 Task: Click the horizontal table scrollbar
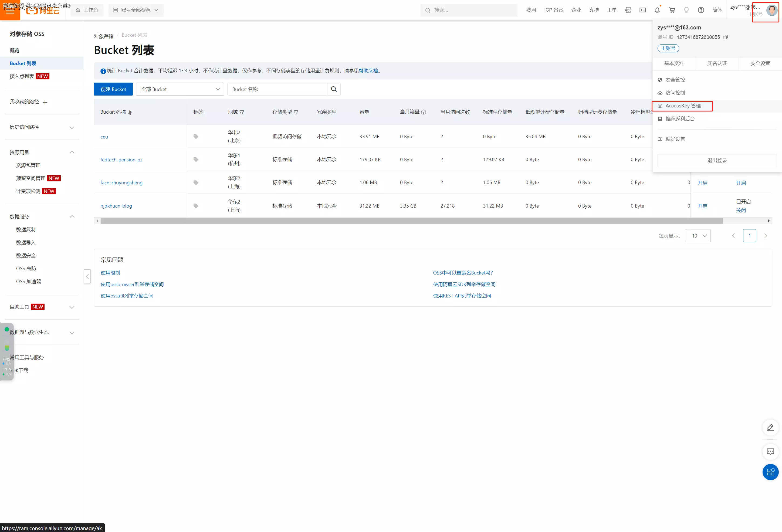(x=412, y=221)
